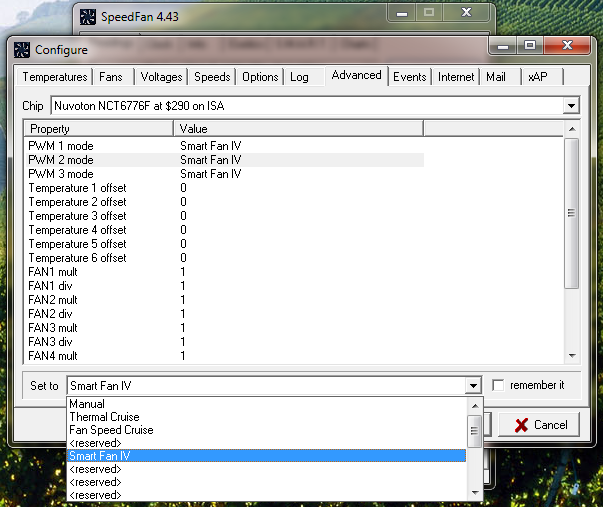Screen dimensions: 603x507
Task: Close the Configure dialog window
Action: coord(567,45)
